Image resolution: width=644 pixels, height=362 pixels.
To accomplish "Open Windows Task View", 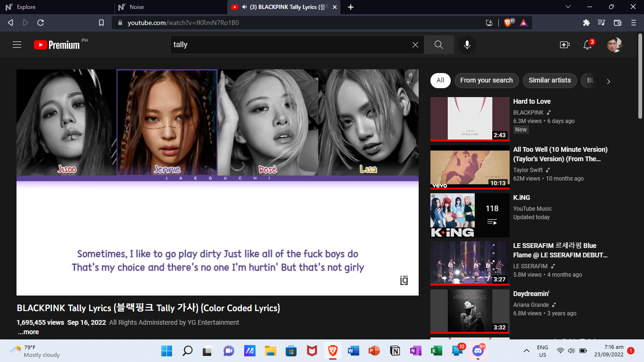I will click(208, 351).
